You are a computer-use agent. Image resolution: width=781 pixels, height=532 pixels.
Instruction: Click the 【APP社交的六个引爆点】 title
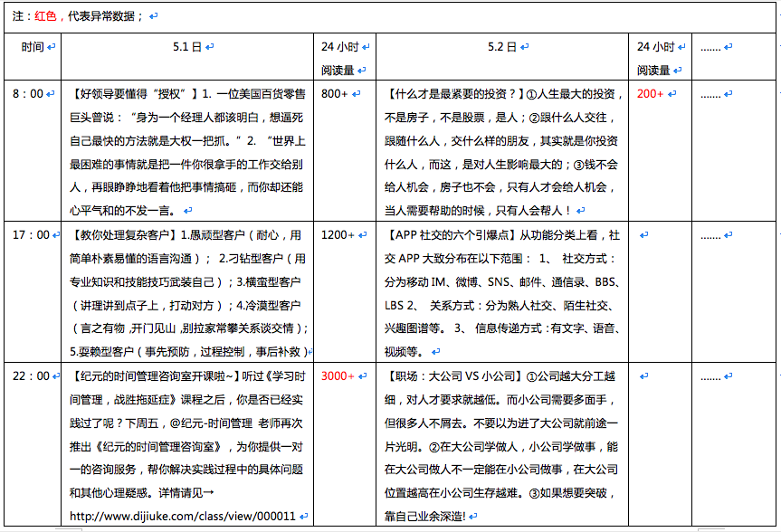(448, 234)
